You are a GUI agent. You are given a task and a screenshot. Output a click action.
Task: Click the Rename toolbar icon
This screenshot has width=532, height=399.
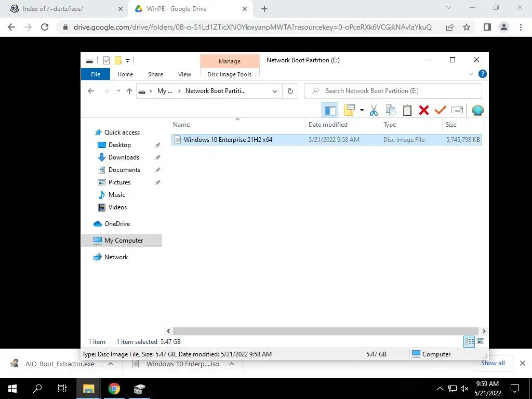tap(457, 110)
